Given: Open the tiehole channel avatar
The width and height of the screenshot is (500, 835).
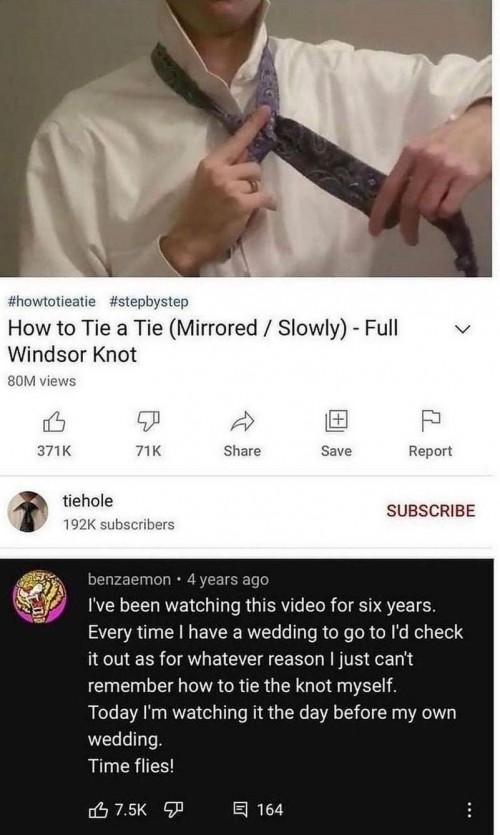Looking at the screenshot, I should (28, 511).
